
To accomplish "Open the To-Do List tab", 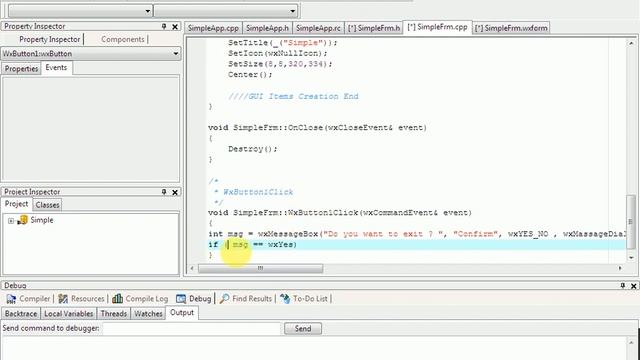I will 304,299.
